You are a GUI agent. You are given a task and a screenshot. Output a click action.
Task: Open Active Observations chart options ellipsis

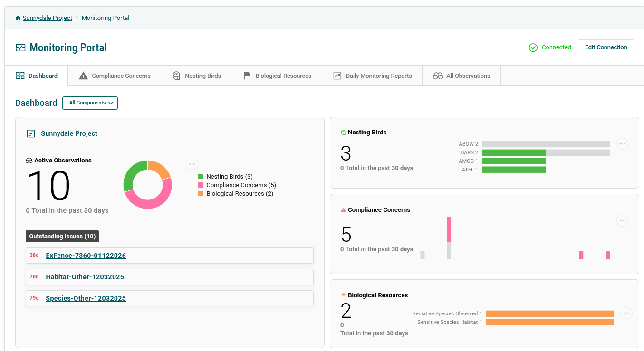[x=192, y=164]
